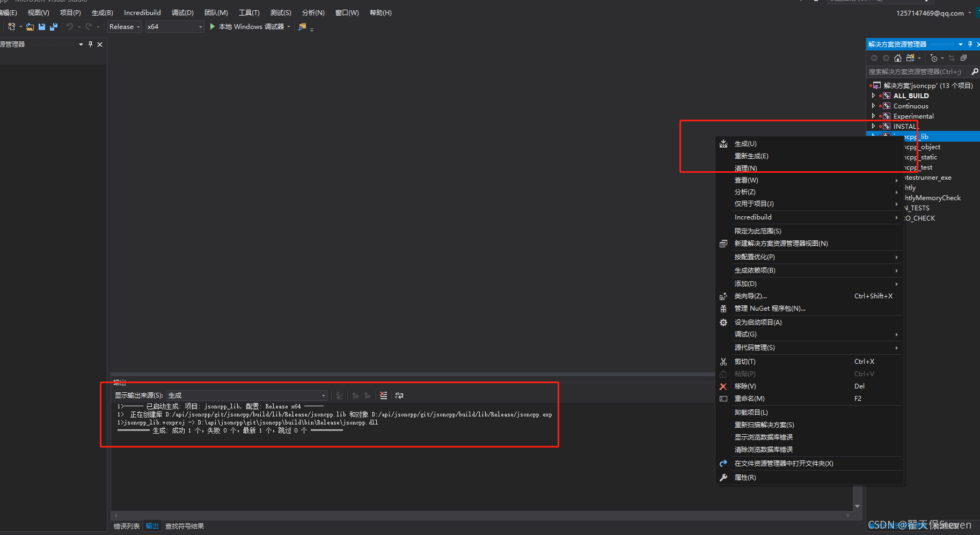The width and height of the screenshot is (980, 535).
Task: Click Go to Next Message icon in Output
Action: (x=367, y=395)
